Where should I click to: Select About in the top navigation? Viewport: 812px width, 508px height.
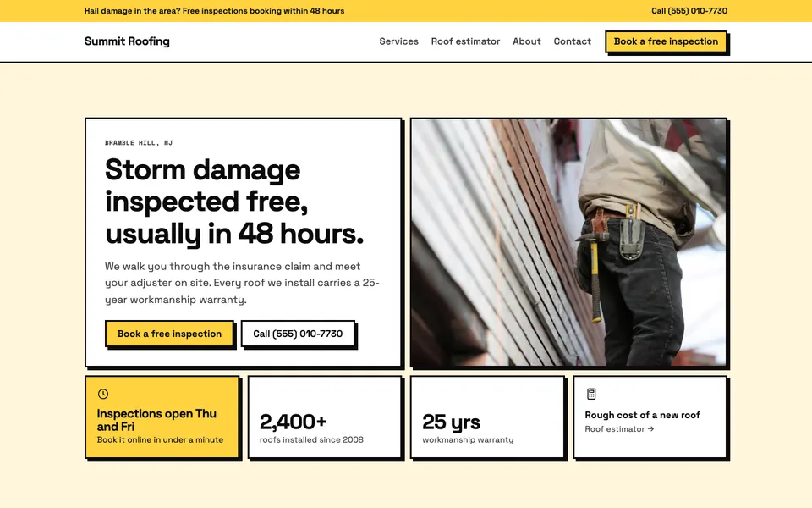click(x=527, y=41)
